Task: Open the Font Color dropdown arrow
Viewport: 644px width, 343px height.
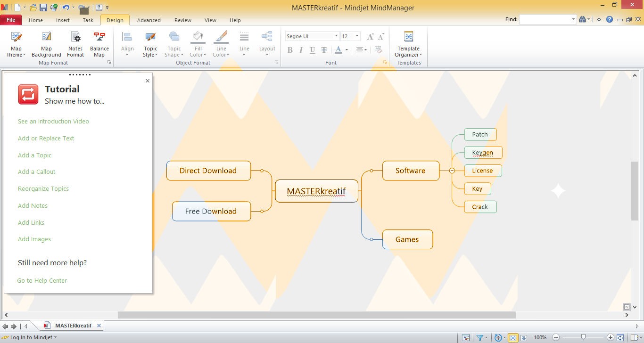Action: [x=347, y=50]
